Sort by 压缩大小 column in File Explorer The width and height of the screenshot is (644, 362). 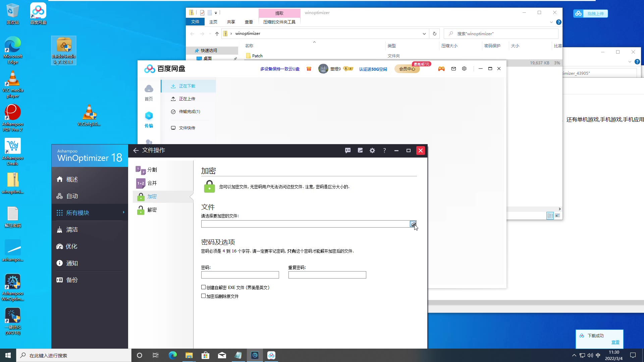(x=449, y=46)
